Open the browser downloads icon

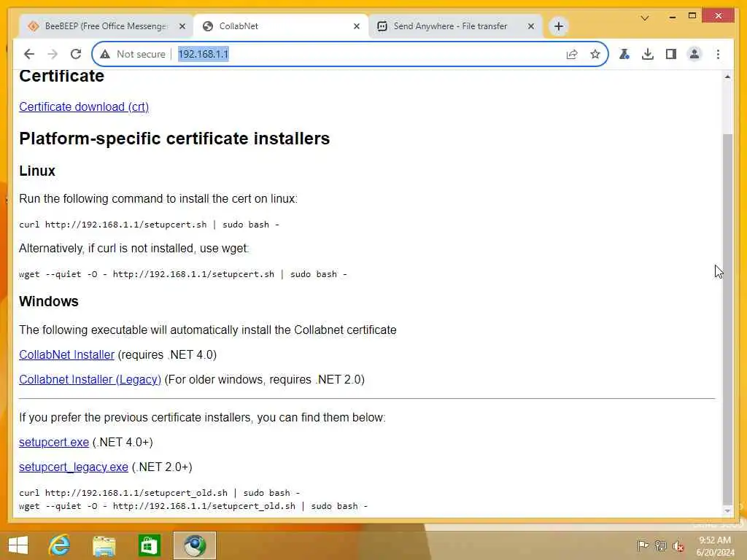tap(648, 54)
